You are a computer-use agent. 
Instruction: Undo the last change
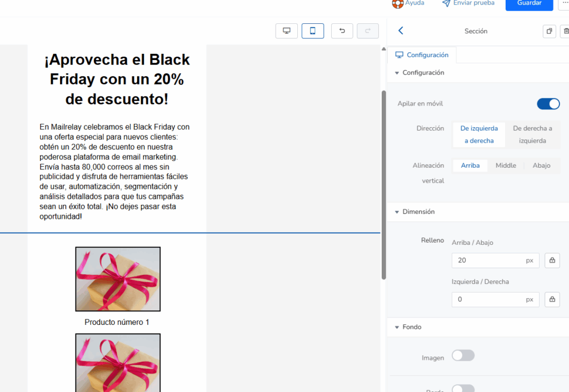(342, 31)
